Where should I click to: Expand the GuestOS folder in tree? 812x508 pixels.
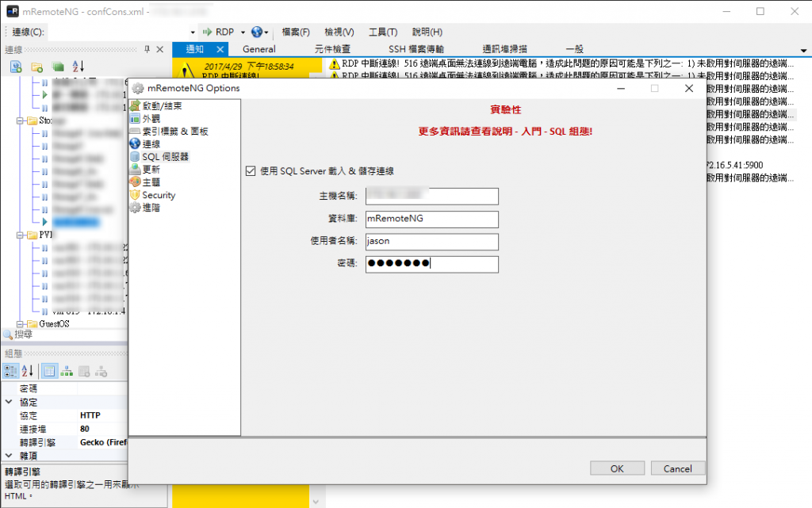click(x=20, y=324)
